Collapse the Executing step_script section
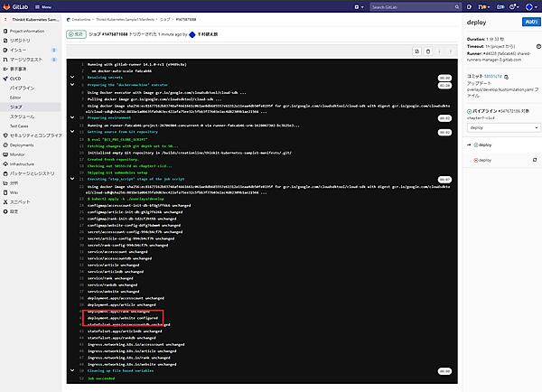The height and width of the screenshot is (392, 542). [72, 179]
